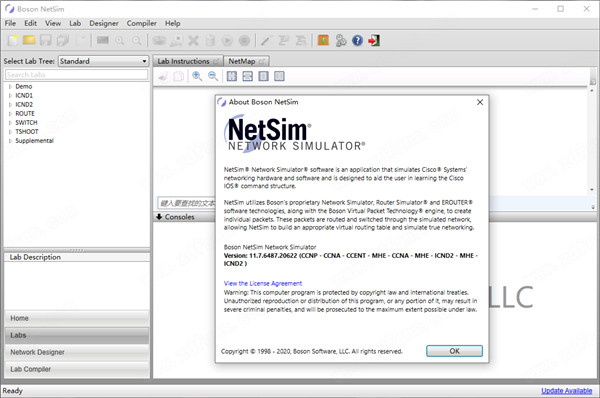Click the grayed-out delete X toolbar icon
Viewport: 600px width, 398px height.
pyautogui.click(x=193, y=40)
